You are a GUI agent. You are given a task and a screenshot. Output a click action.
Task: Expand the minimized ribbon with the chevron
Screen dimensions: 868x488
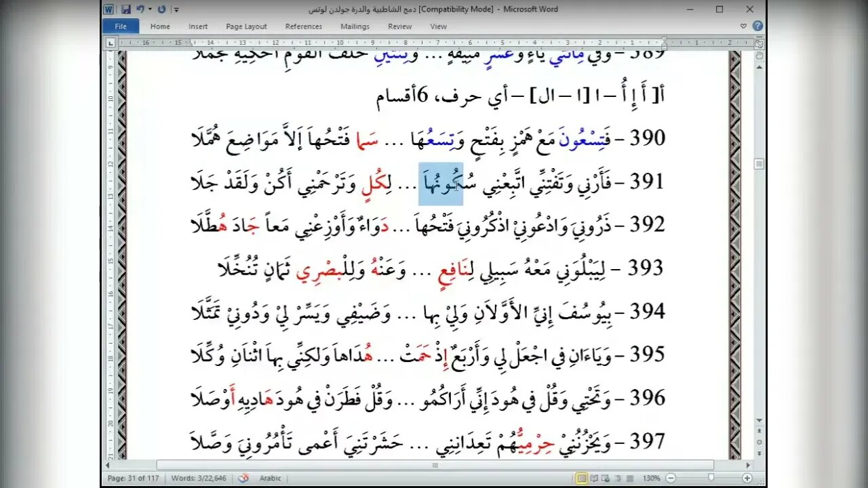tap(744, 26)
